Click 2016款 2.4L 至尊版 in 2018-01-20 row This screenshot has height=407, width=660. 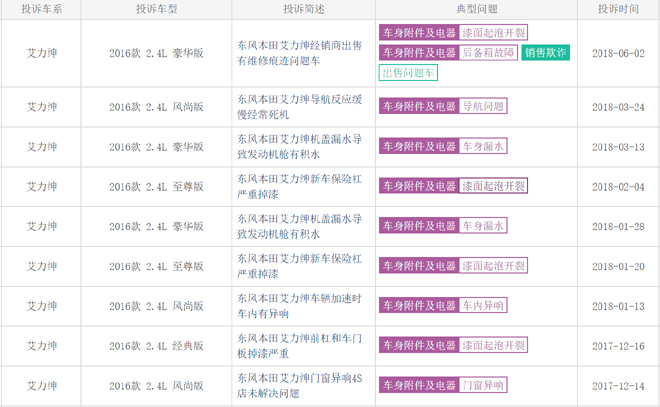[156, 266]
